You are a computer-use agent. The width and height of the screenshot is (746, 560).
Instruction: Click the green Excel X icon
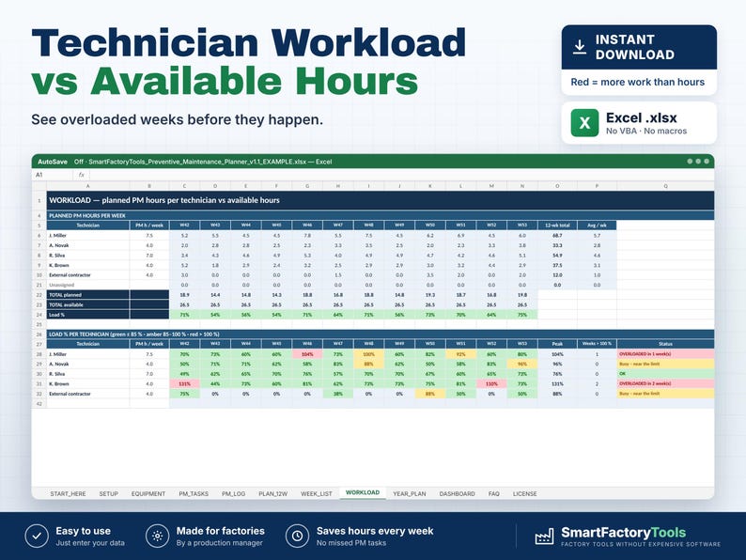[584, 123]
